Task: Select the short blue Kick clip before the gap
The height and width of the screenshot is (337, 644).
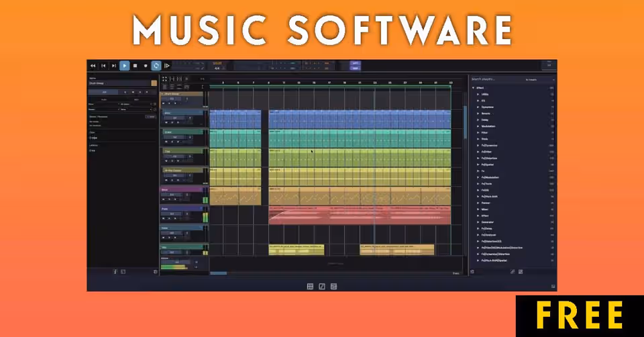Action: pyautogui.click(x=235, y=119)
